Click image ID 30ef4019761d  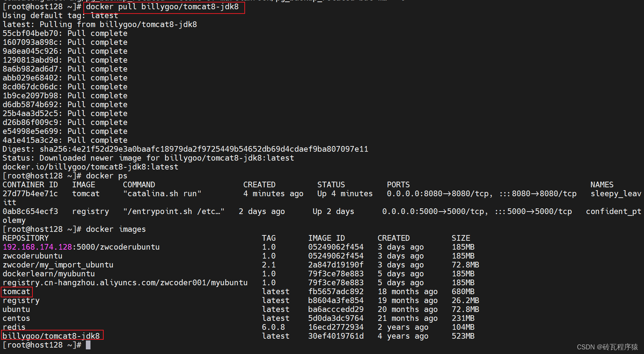tap(336, 336)
